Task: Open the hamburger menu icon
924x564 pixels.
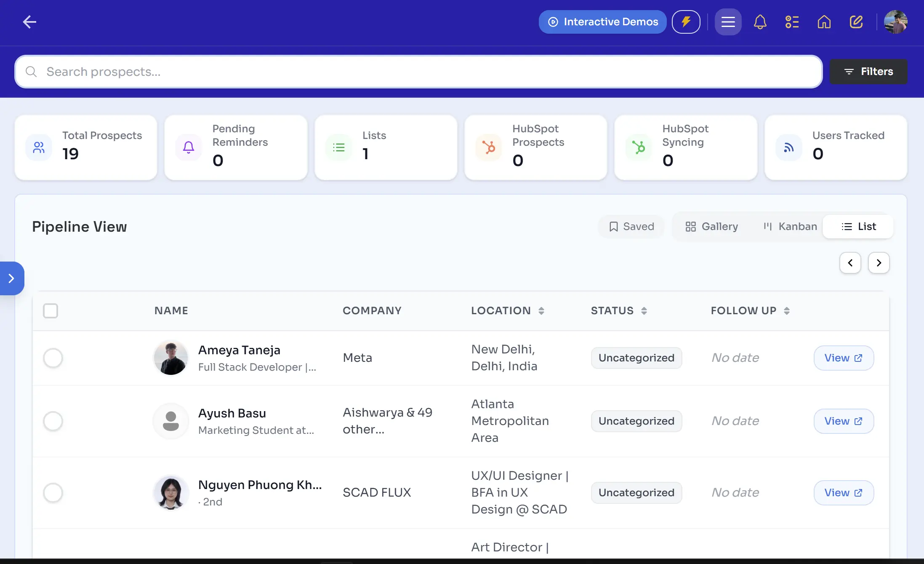Action: (x=728, y=21)
